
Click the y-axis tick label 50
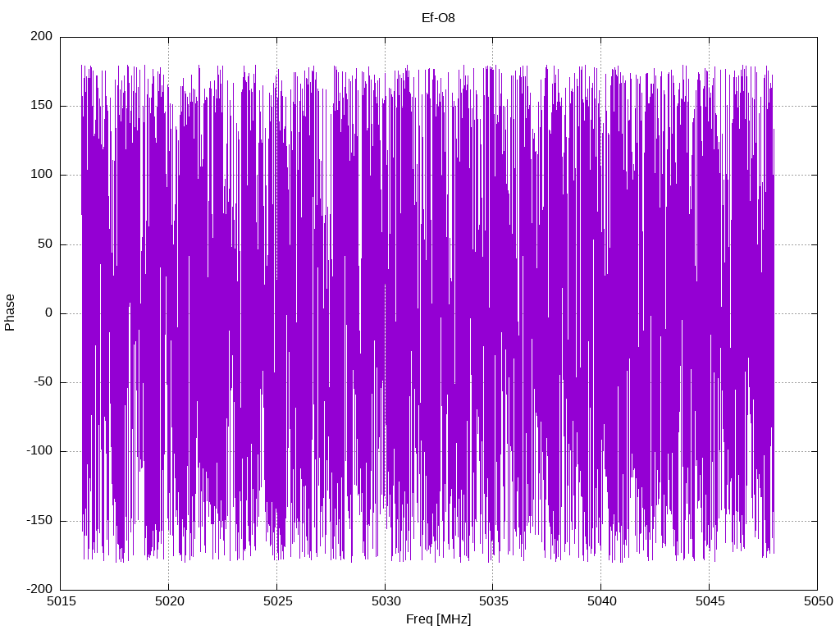[46, 244]
